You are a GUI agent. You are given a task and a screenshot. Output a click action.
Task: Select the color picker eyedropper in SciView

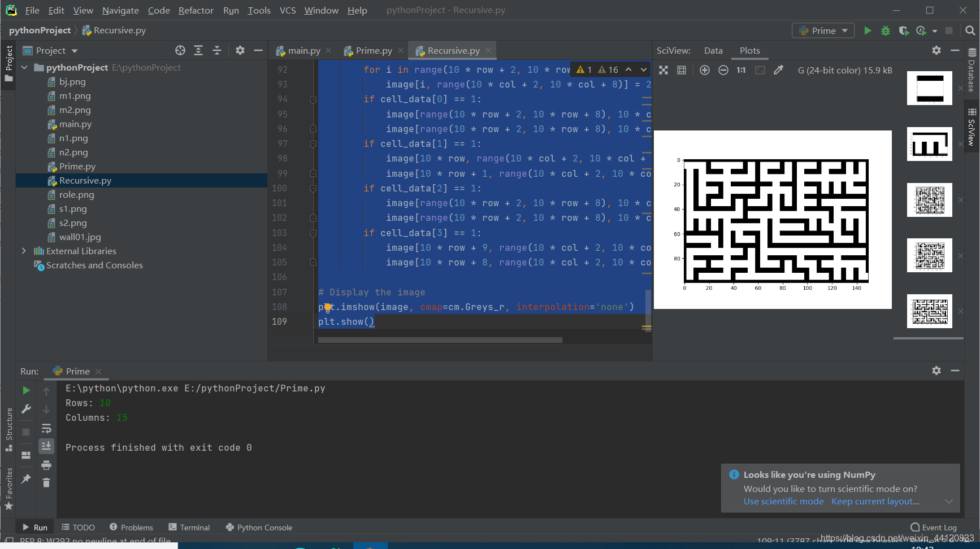tap(779, 70)
